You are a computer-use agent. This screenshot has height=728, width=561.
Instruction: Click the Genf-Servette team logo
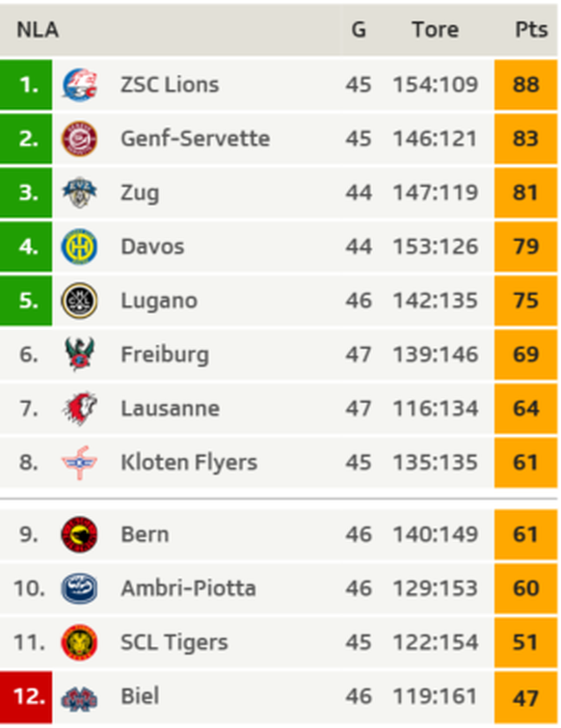79,139
